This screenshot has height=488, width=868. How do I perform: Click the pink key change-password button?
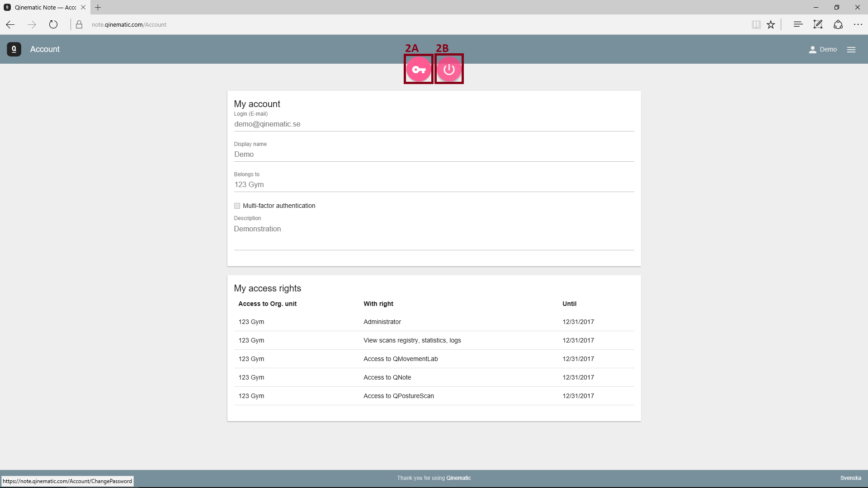(419, 70)
